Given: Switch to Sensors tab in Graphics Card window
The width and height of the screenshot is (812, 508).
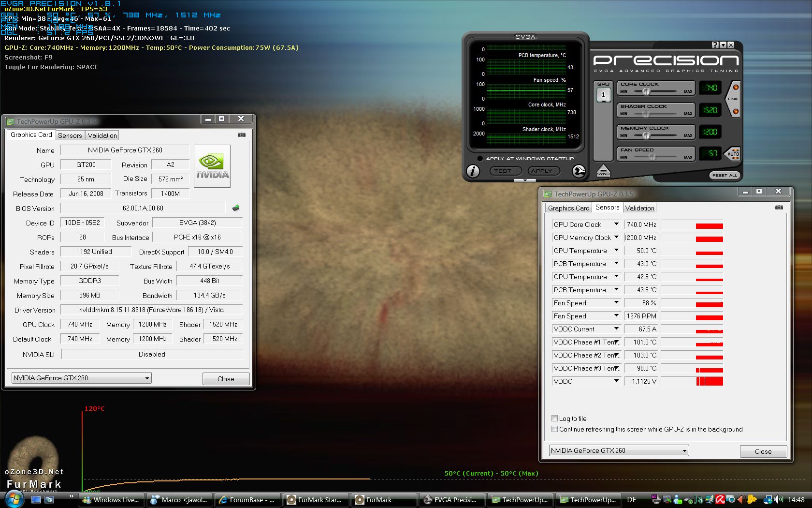Looking at the screenshot, I should (x=70, y=135).
